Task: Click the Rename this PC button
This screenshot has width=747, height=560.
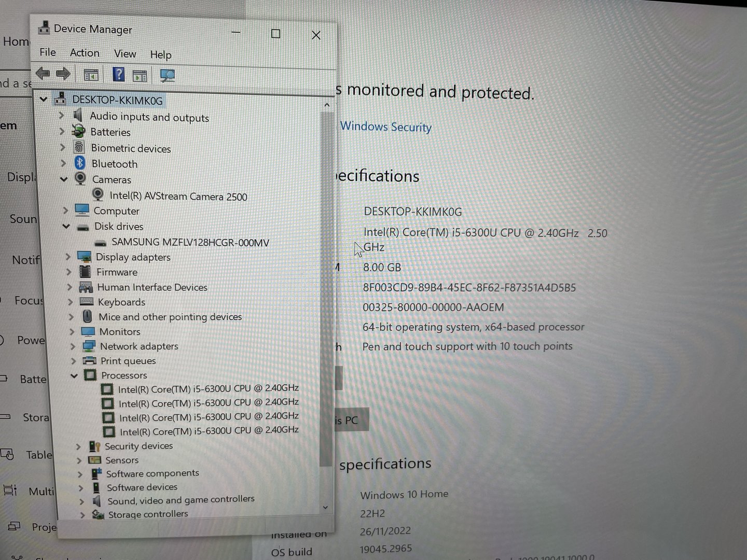Action: point(351,421)
